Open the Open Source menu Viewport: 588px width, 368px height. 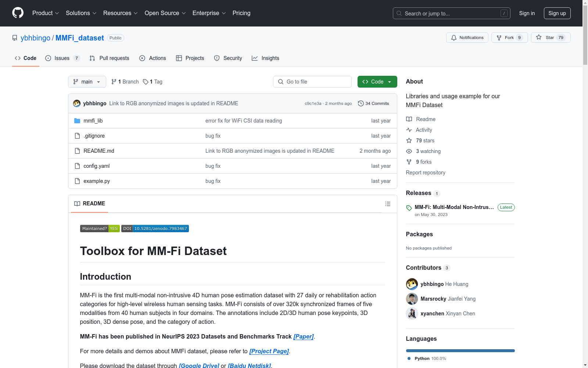165,13
